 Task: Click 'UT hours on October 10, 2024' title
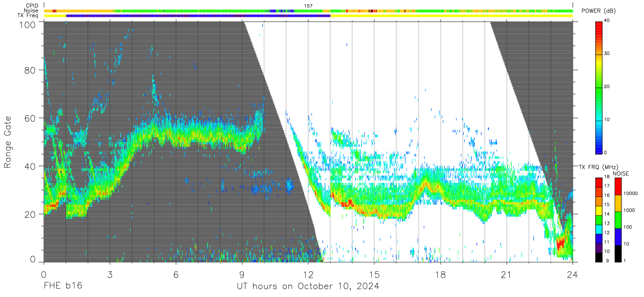(308, 287)
